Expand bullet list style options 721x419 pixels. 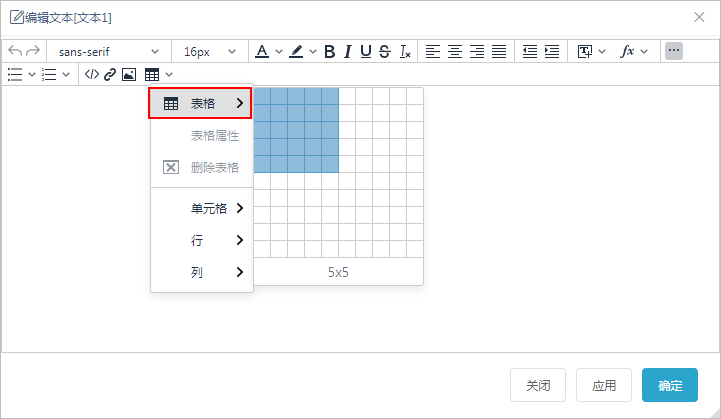pyautogui.click(x=32, y=74)
